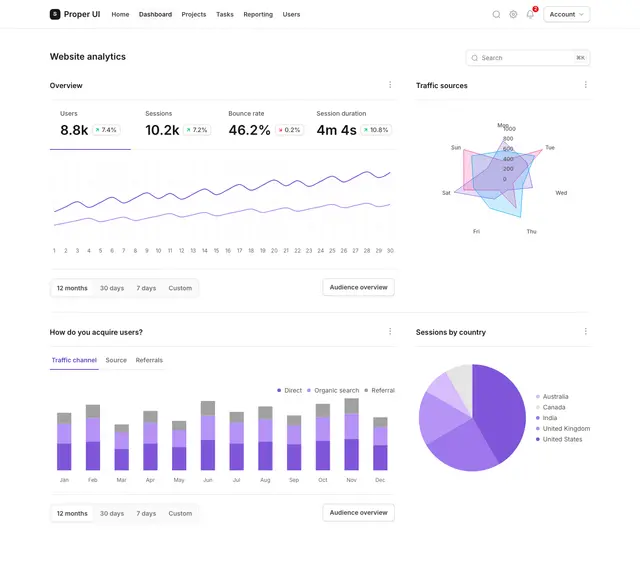The width and height of the screenshot is (640, 566).
Task: Select Sessions metric card 10.2k
Action: (178, 125)
